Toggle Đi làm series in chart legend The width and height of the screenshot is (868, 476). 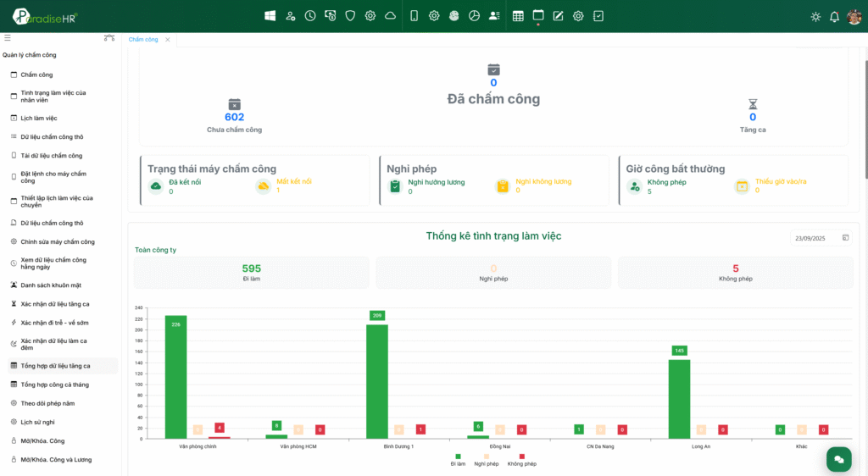click(458, 461)
